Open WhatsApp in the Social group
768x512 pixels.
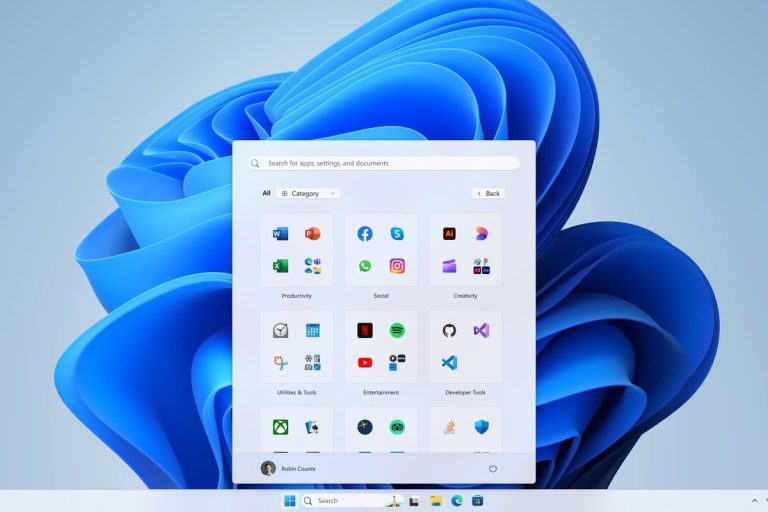[365, 266]
